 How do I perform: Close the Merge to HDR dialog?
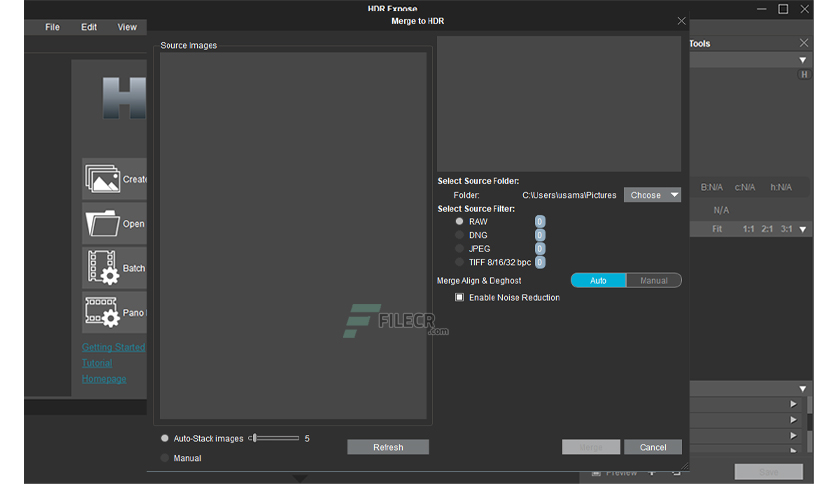[x=681, y=21]
